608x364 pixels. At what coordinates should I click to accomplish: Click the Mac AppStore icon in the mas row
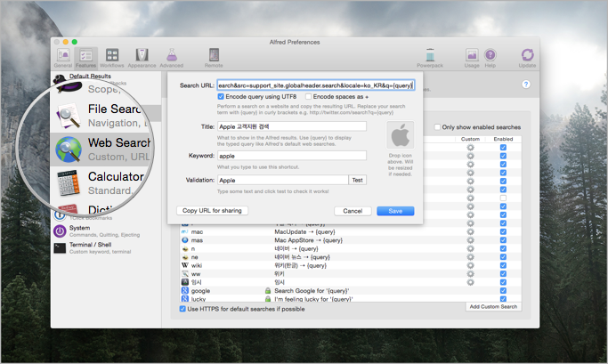pyautogui.click(x=185, y=240)
